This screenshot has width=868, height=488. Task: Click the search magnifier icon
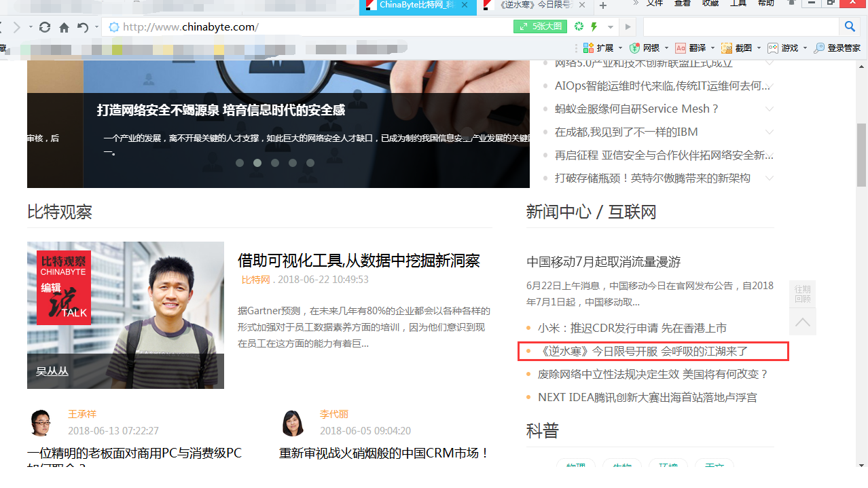[850, 26]
